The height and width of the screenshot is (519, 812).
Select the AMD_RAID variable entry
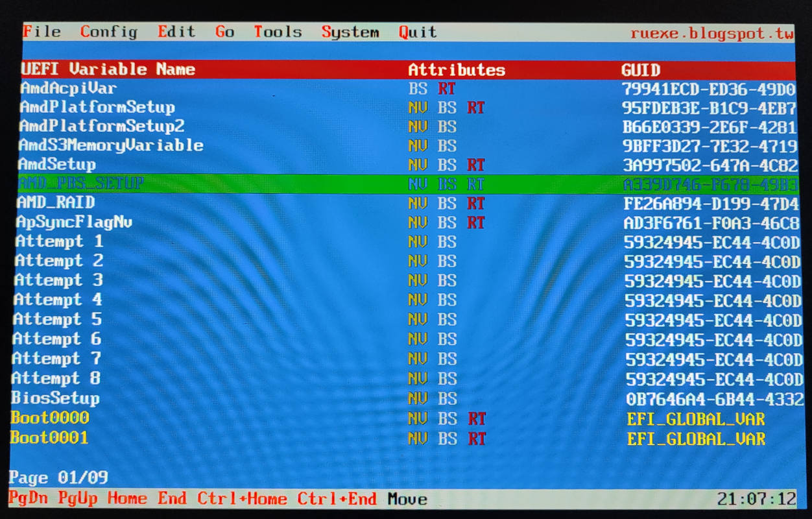coord(56,203)
